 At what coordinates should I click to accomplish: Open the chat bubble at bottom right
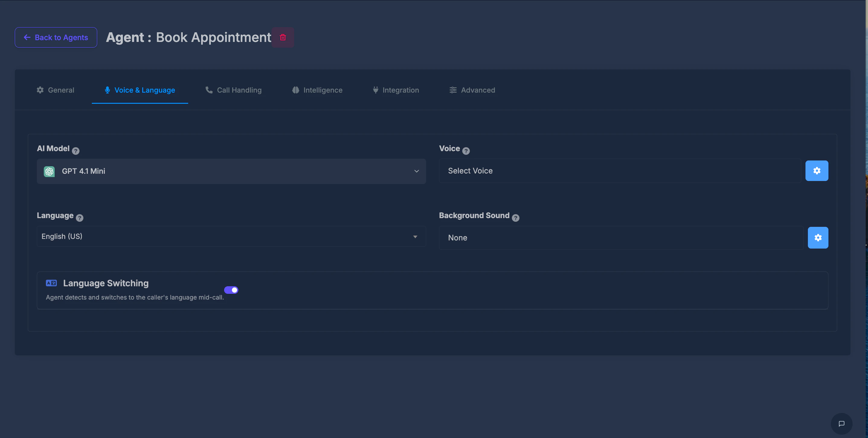(842, 424)
